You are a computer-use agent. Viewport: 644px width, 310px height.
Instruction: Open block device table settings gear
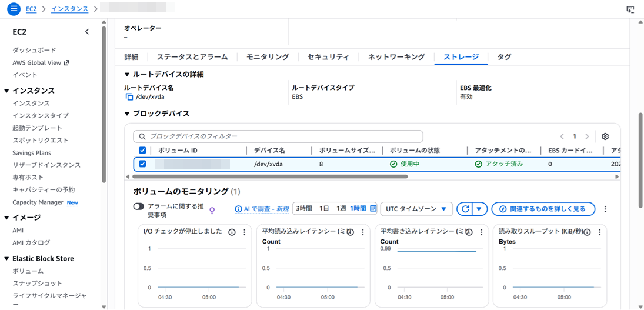pyautogui.click(x=605, y=136)
